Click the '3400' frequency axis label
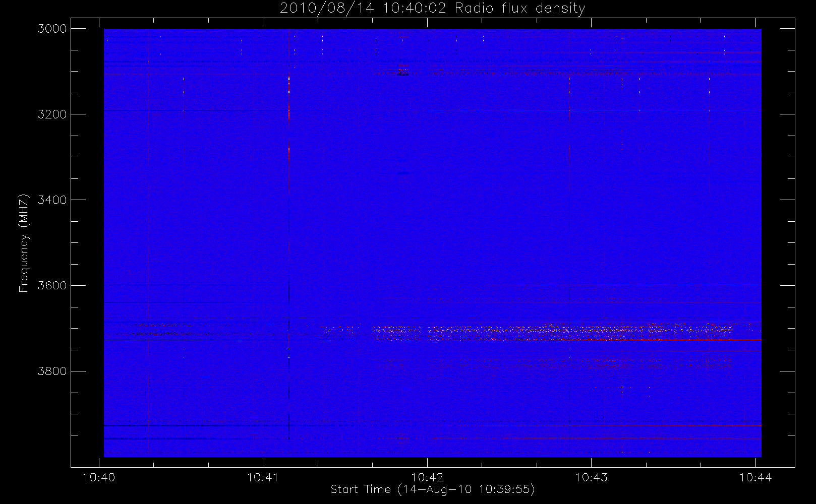 52,200
